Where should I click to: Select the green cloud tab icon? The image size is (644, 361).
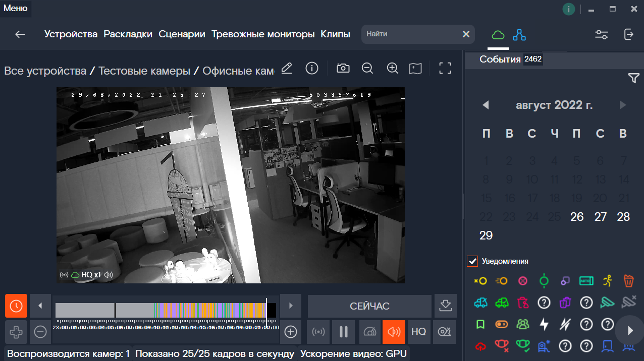coord(498,34)
